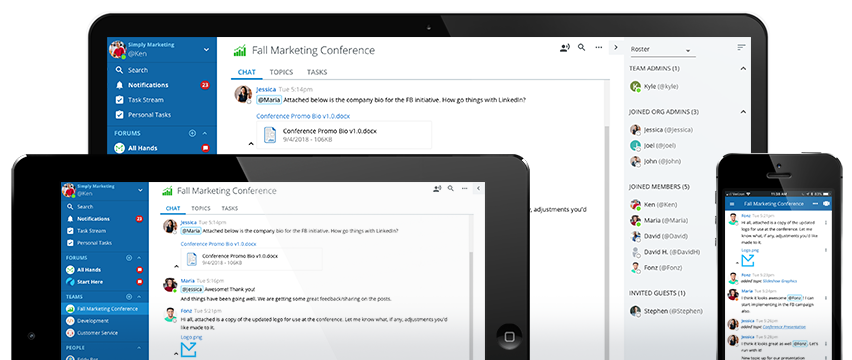The height and width of the screenshot is (360, 852).
Task: Click the magnifier icon in laptop chat header
Action: [581, 48]
